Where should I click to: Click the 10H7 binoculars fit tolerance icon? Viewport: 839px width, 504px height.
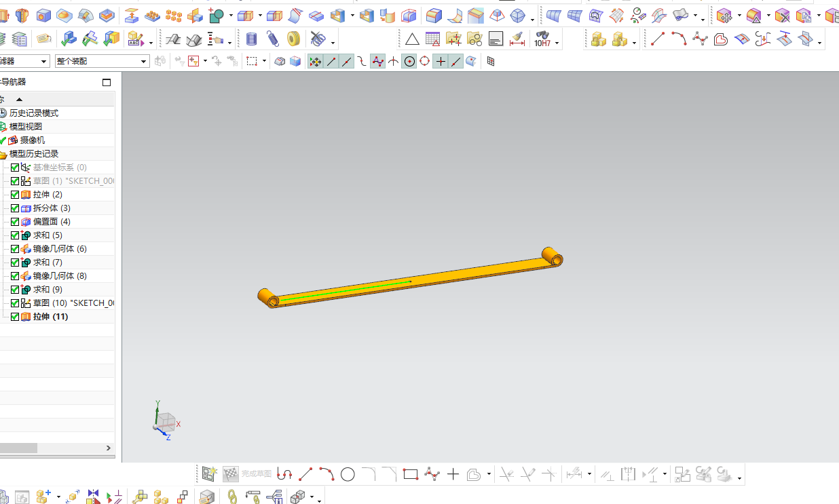tap(542, 39)
